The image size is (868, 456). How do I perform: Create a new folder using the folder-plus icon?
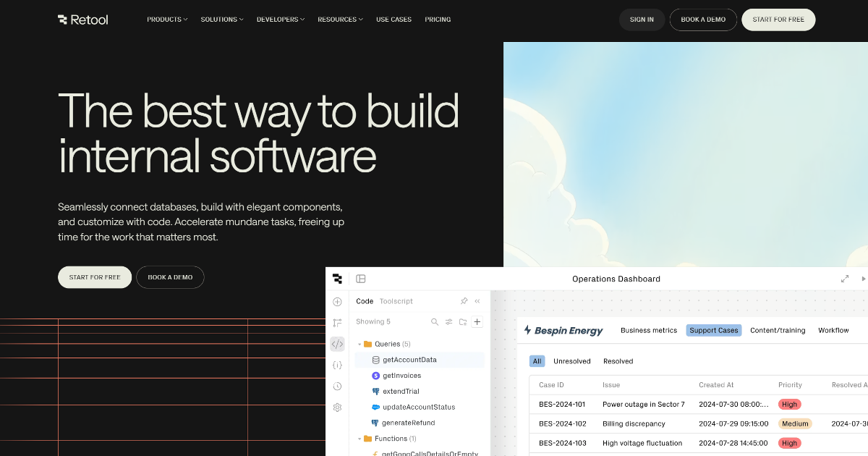pos(463,321)
